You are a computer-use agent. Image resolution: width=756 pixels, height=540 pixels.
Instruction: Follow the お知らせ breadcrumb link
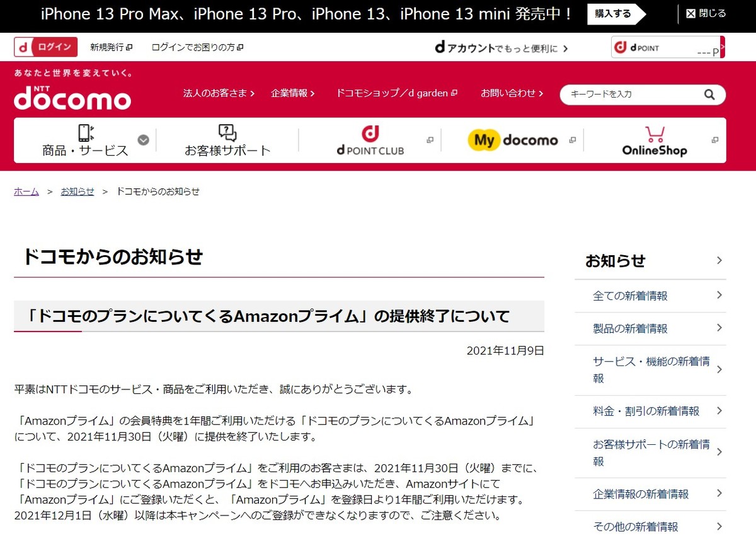click(77, 192)
